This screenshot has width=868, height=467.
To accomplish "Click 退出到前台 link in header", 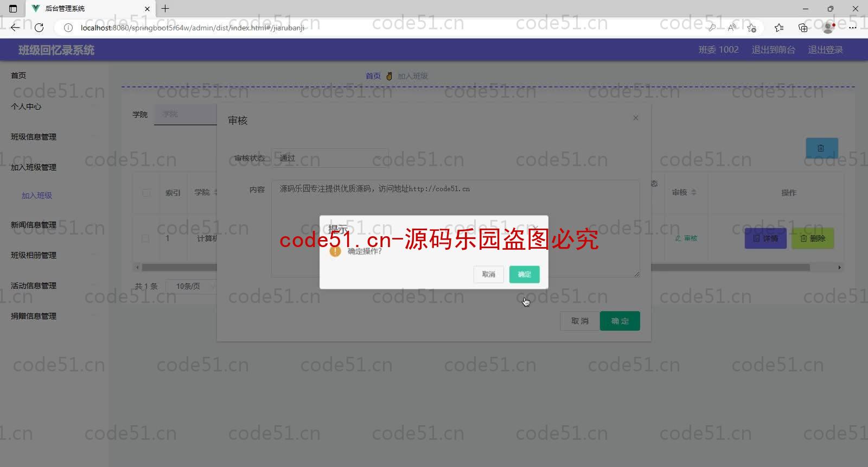I will coord(774,50).
